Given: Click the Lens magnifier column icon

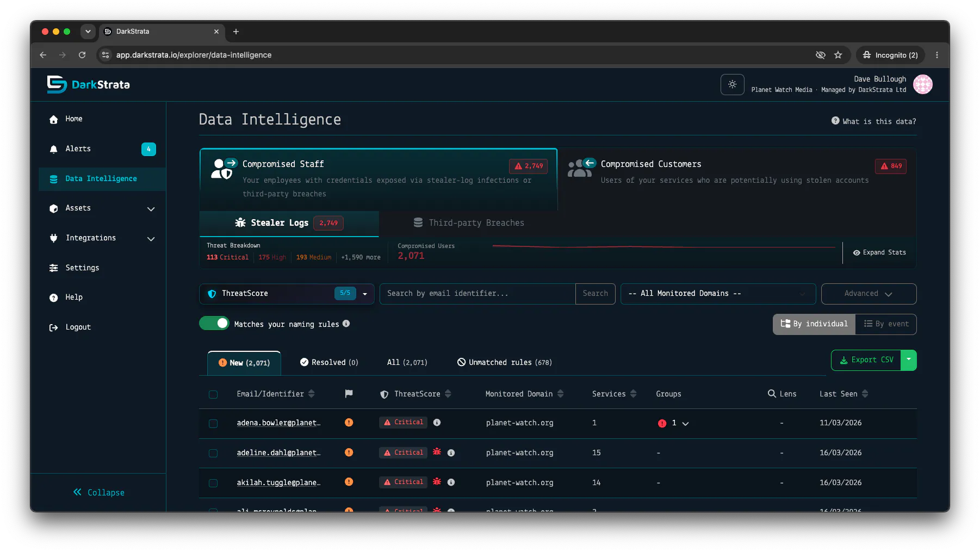Looking at the screenshot, I should [x=772, y=393].
